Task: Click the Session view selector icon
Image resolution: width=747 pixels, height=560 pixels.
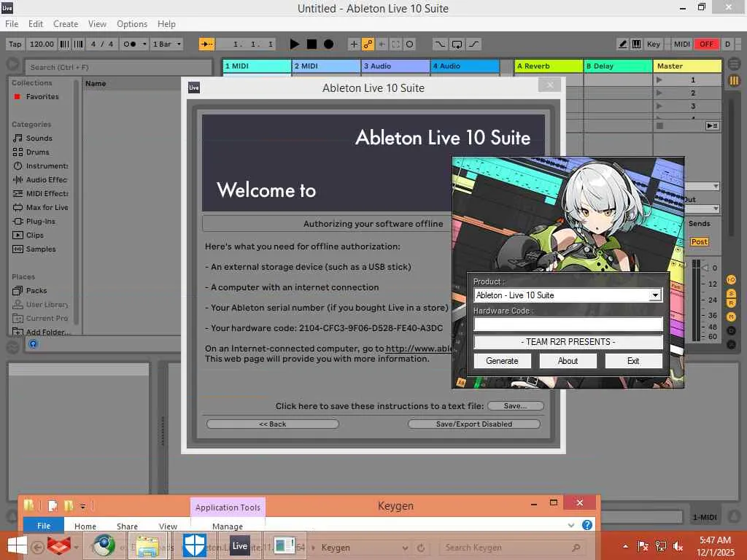Action: (734, 81)
